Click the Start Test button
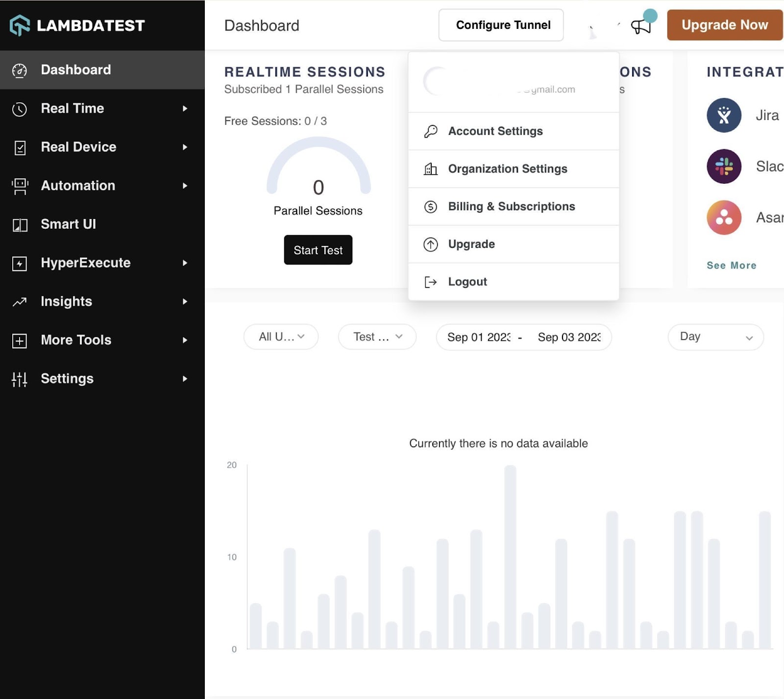Image resolution: width=784 pixels, height=699 pixels. click(x=318, y=250)
